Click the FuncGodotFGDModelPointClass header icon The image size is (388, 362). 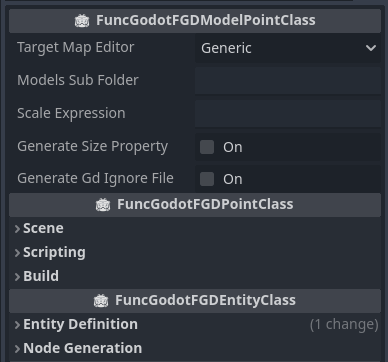[82, 21]
